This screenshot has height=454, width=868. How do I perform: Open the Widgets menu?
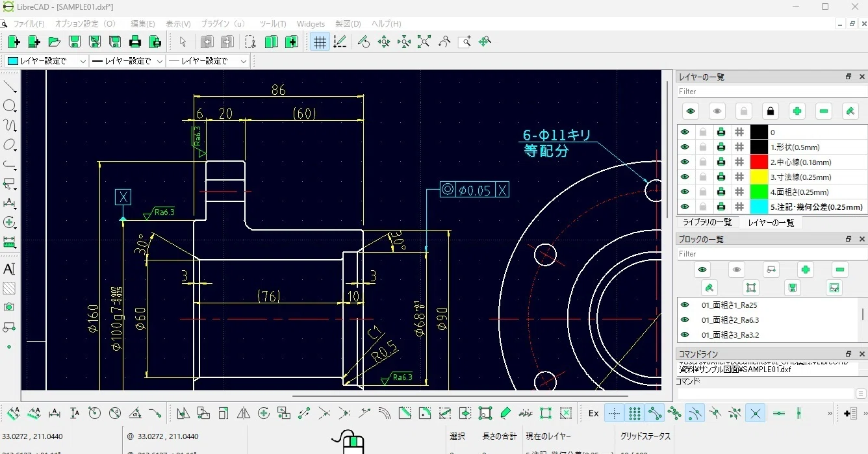coord(311,24)
